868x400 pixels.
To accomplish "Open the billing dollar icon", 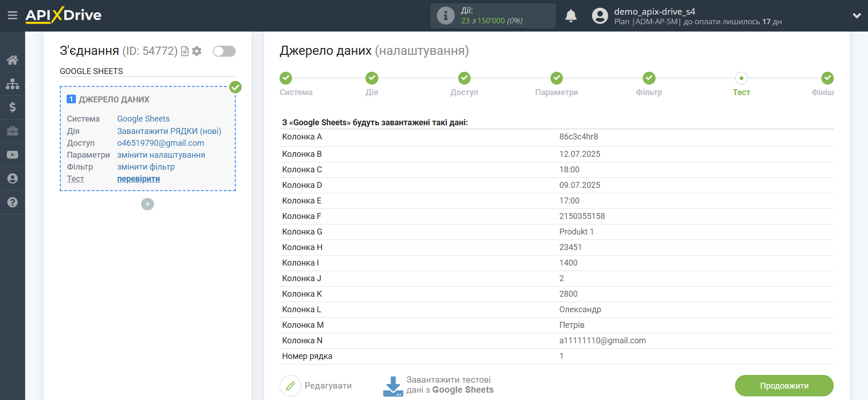I will [12, 107].
